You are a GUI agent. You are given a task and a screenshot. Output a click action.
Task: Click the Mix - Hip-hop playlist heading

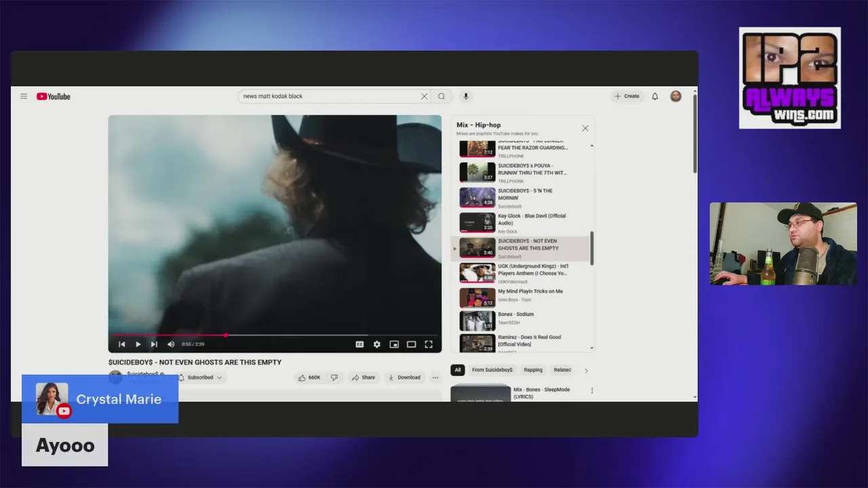pos(479,125)
